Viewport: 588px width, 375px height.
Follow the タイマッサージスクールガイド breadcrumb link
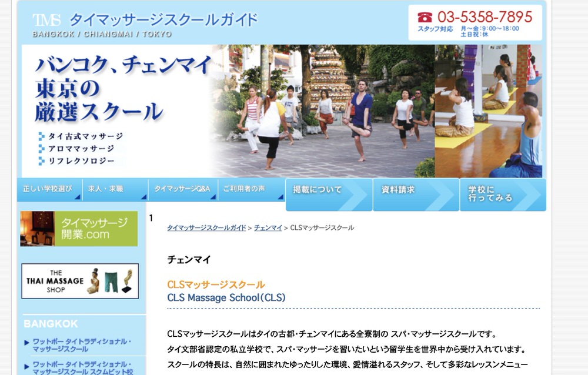[206, 227]
